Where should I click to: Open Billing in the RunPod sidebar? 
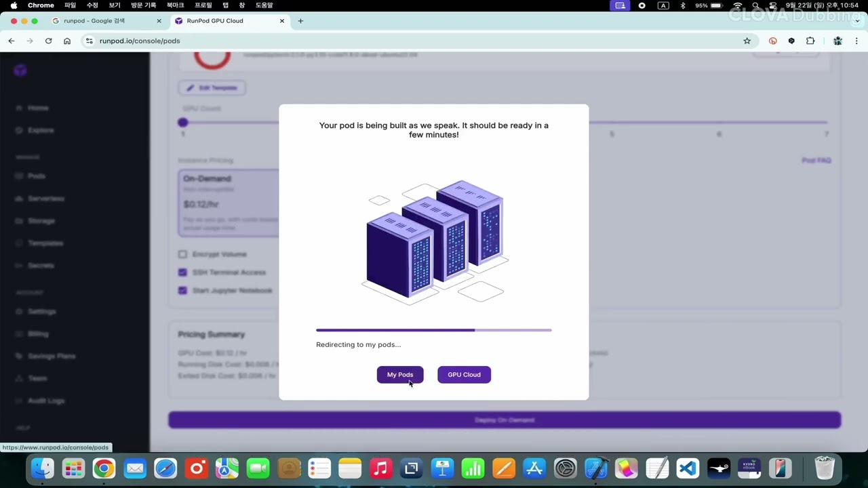38,334
